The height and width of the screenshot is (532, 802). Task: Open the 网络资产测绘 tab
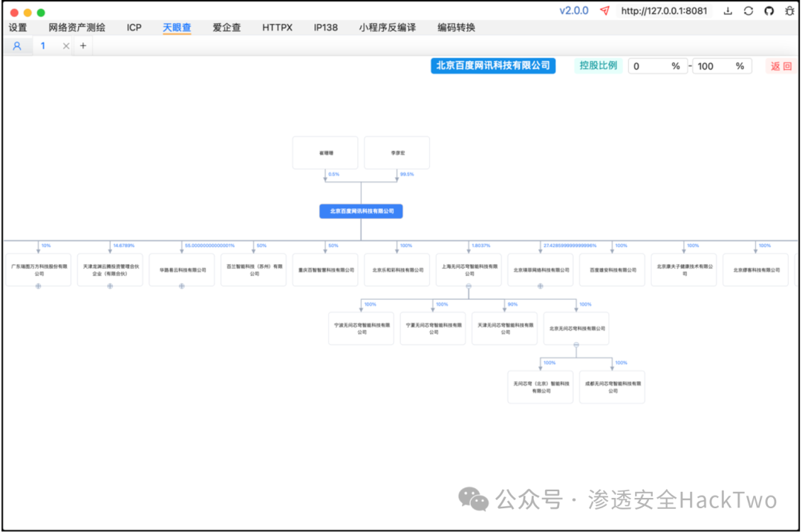point(76,27)
